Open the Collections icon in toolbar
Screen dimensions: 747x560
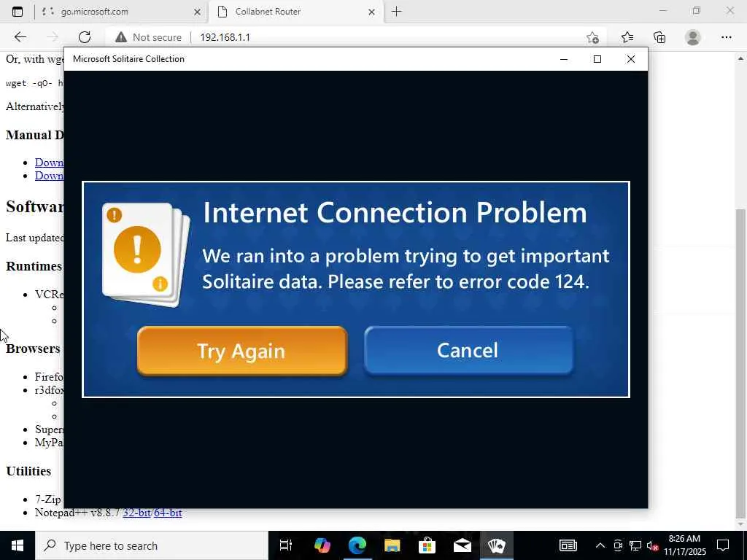(x=659, y=37)
